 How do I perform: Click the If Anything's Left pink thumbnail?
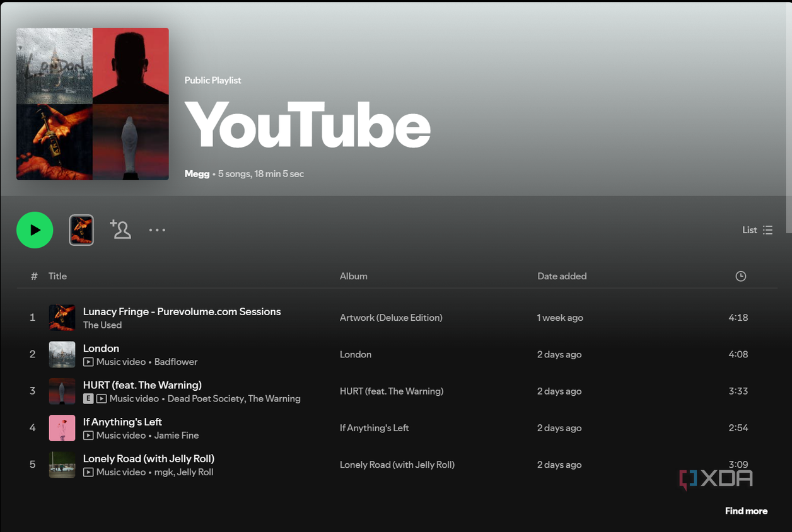62,428
